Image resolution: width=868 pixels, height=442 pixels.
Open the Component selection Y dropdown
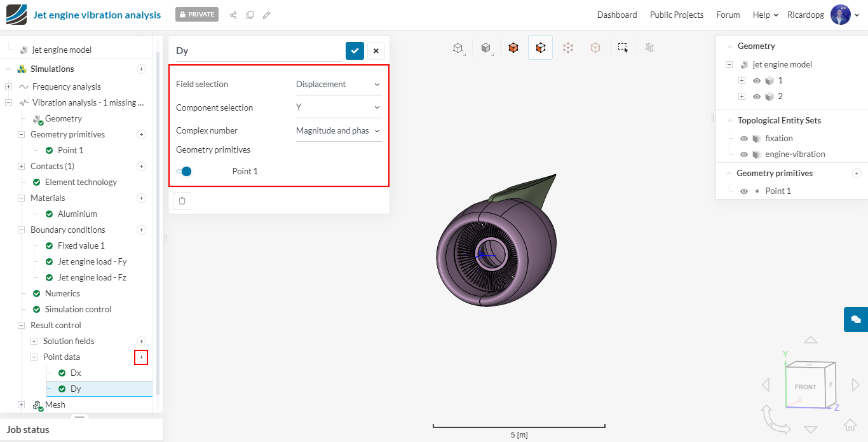click(339, 107)
